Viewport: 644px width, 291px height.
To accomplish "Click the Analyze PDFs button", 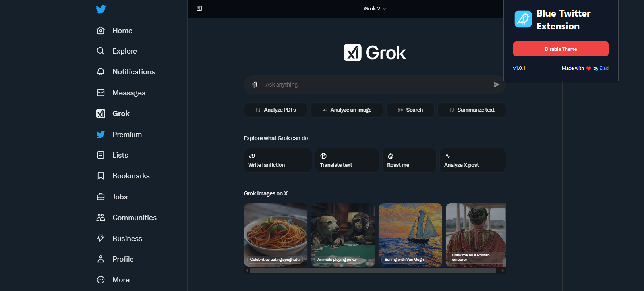I will click(x=275, y=110).
